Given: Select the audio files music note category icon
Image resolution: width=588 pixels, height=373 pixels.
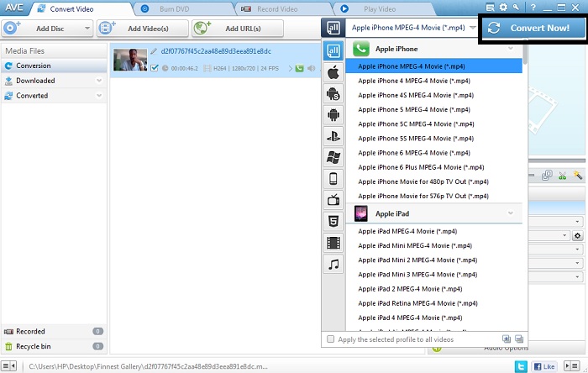Looking at the screenshot, I should pos(333,265).
